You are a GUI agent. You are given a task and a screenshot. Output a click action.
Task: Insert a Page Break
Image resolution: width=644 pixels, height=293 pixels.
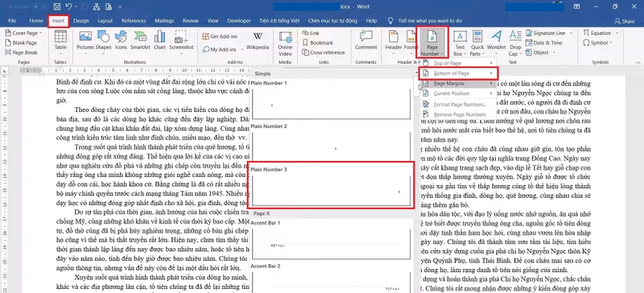click(x=22, y=52)
